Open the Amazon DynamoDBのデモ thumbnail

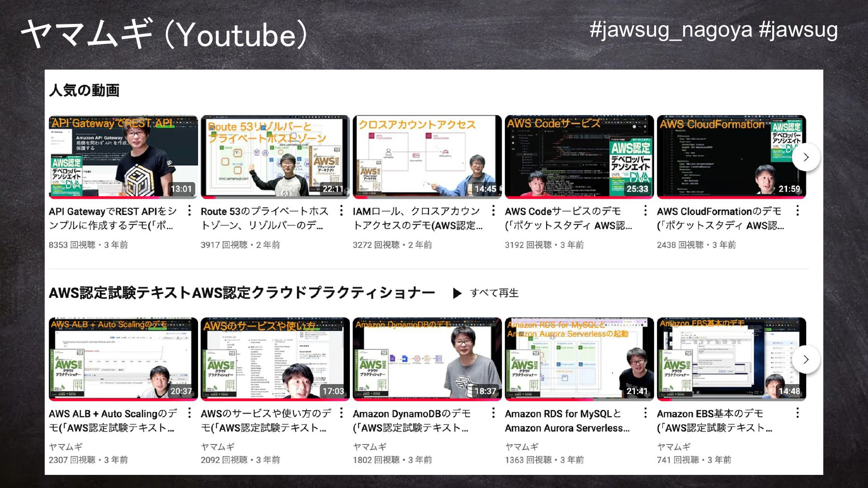pyautogui.click(x=427, y=359)
